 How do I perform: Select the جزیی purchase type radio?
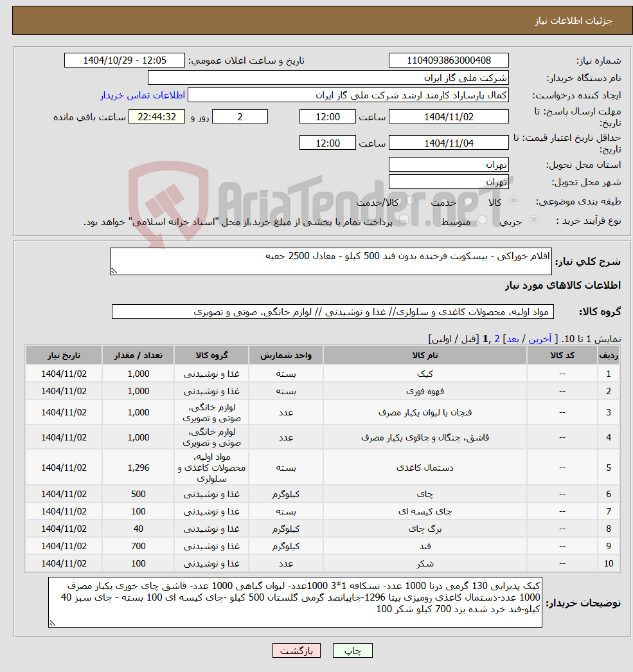coord(533,220)
